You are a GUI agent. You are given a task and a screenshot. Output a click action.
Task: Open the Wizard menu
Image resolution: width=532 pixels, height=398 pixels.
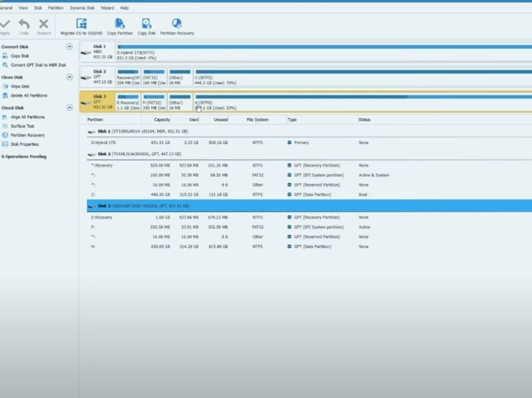click(x=106, y=8)
